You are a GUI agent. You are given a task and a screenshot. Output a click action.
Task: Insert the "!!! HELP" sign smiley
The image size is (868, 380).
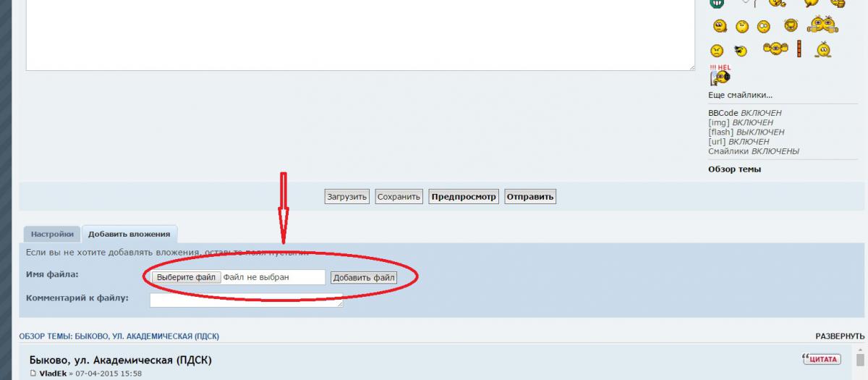pos(720,75)
